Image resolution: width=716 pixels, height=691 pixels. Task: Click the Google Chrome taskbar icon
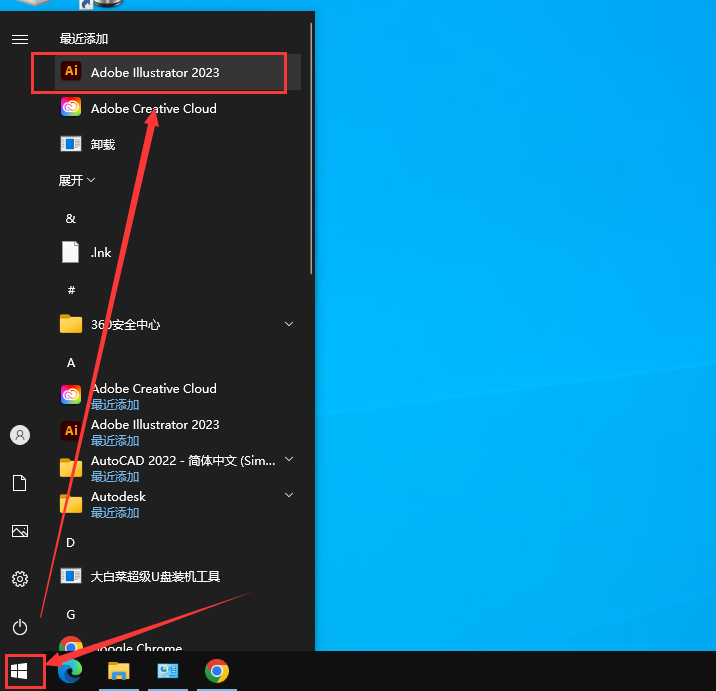click(217, 671)
